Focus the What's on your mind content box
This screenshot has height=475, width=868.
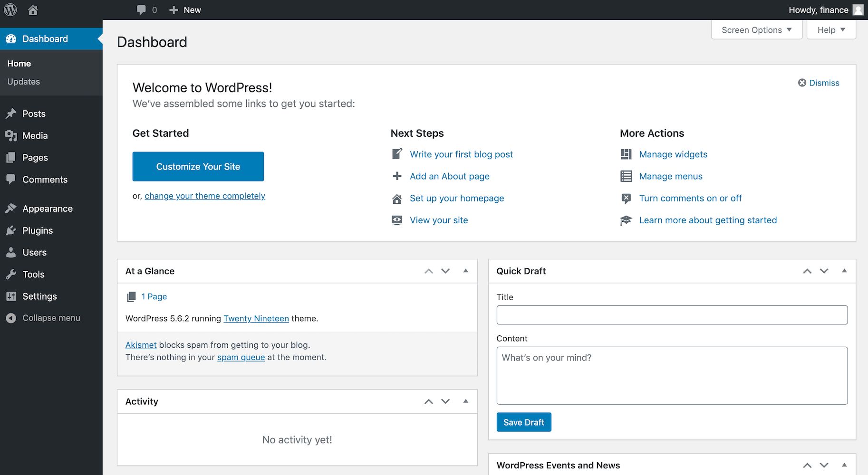(x=672, y=376)
